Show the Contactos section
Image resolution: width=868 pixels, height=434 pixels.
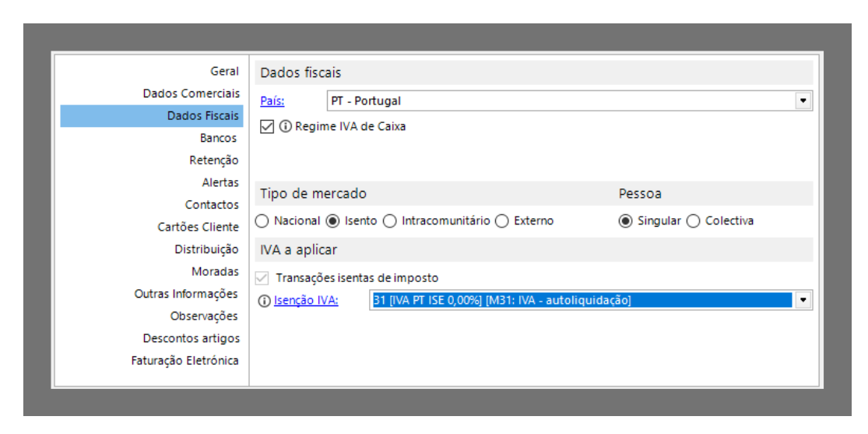212,205
